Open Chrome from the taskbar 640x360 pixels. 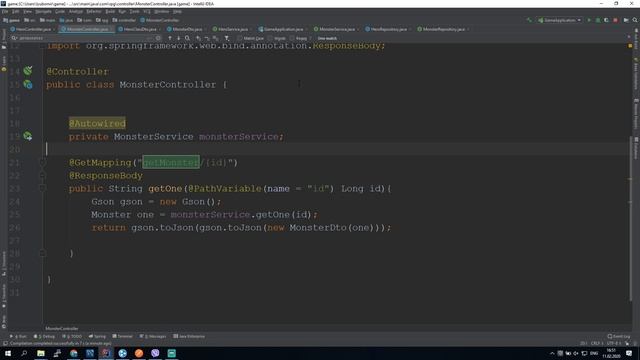click(x=73, y=353)
